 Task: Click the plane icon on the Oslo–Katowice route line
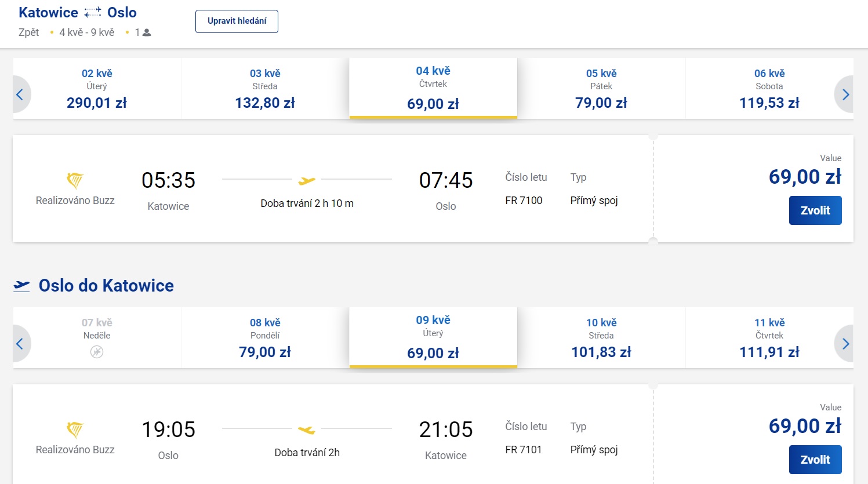pos(307,430)
